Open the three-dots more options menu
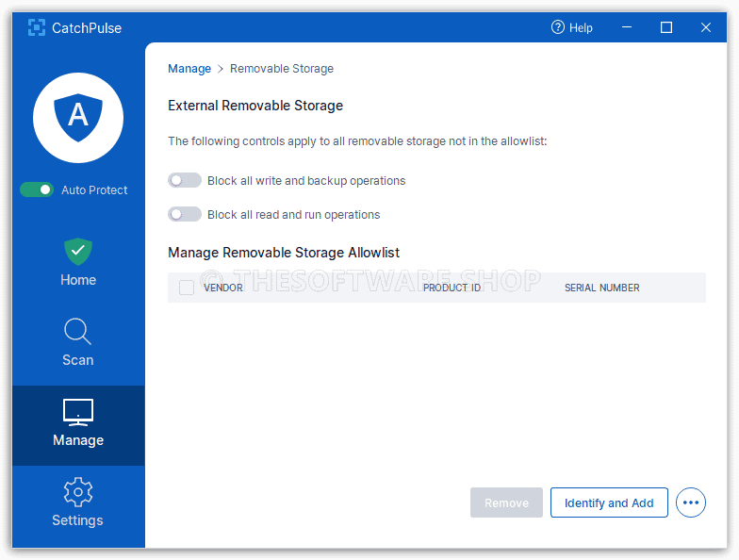This screenshot has height=560, width=739. point(690,502)
